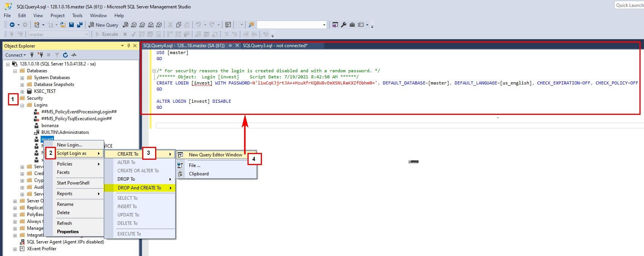Click the Toolbox briefcase icon
The height and width of the screenshot is (256, 644).
(352, 25)
